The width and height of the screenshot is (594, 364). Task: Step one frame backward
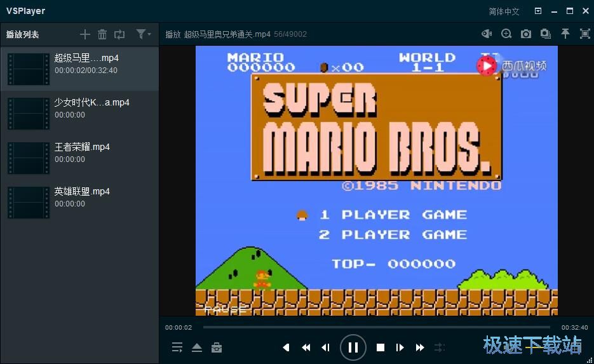325,347
